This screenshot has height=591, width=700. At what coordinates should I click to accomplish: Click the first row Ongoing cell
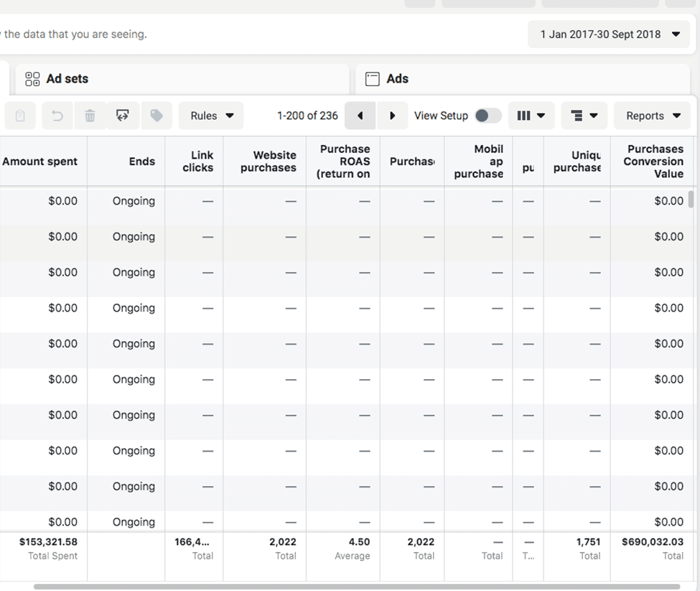(x=134, y=201)
